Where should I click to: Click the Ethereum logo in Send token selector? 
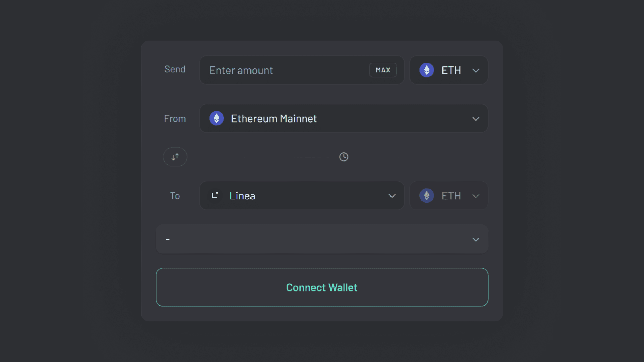tap(426, 70)
